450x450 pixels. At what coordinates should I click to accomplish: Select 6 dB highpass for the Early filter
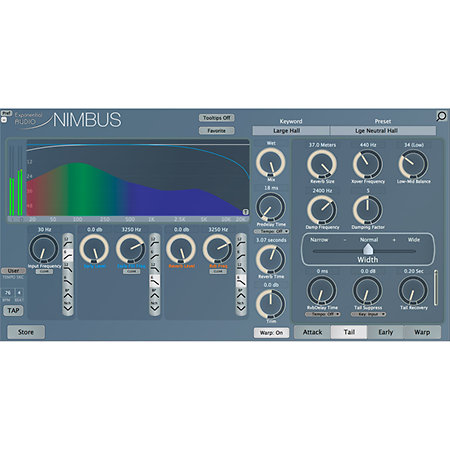pos(155,255)
